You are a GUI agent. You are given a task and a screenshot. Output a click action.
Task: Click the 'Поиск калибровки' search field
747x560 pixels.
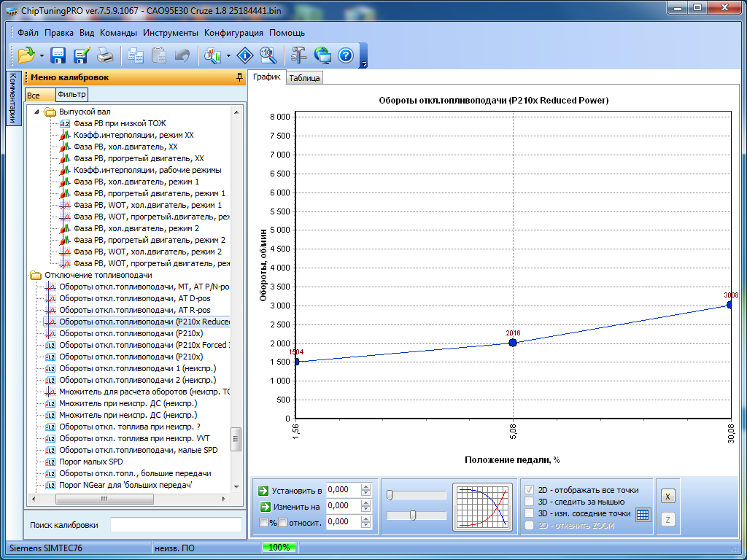click(x=175, y=525)
